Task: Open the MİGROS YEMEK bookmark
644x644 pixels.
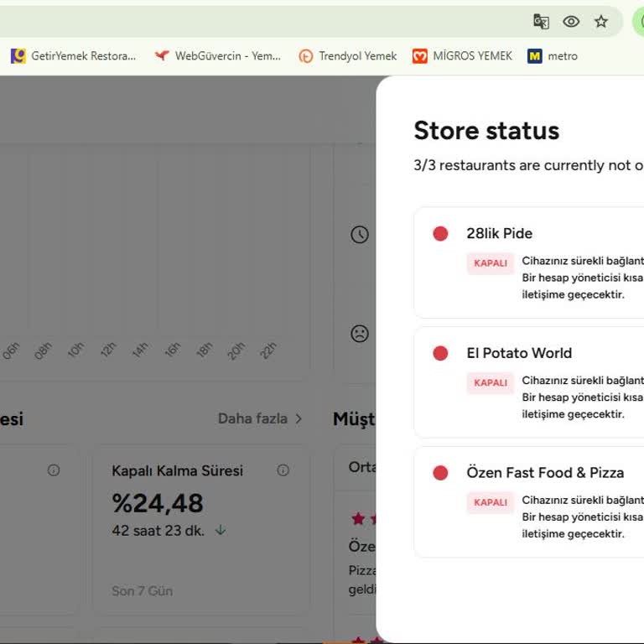Action: (x=462, y=56)
